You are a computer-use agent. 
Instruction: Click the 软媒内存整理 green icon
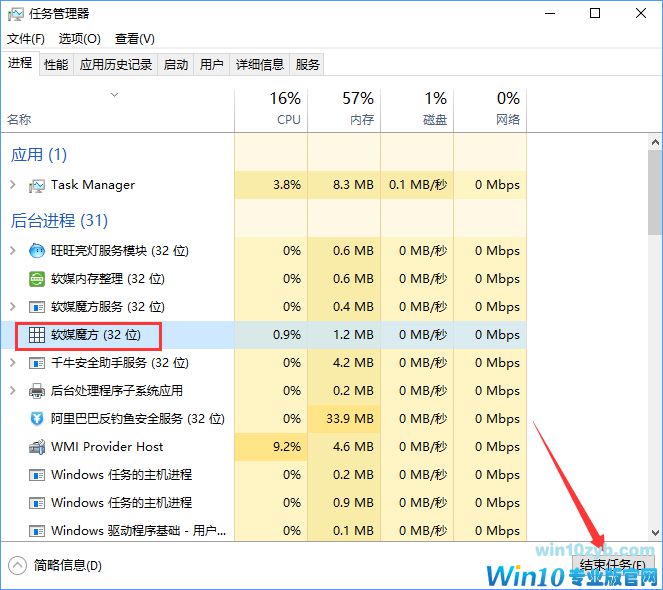point(37,279)
